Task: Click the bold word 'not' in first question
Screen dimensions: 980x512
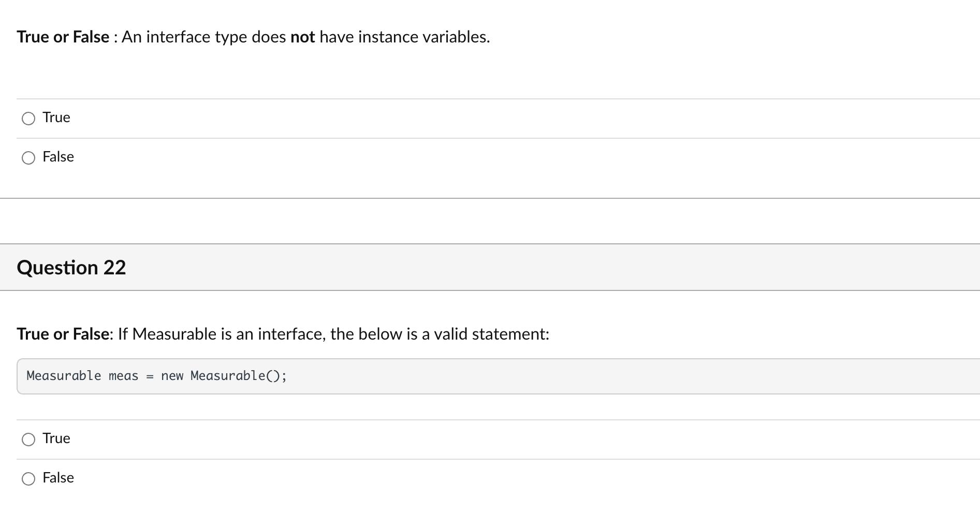Action: click(302, 37)
